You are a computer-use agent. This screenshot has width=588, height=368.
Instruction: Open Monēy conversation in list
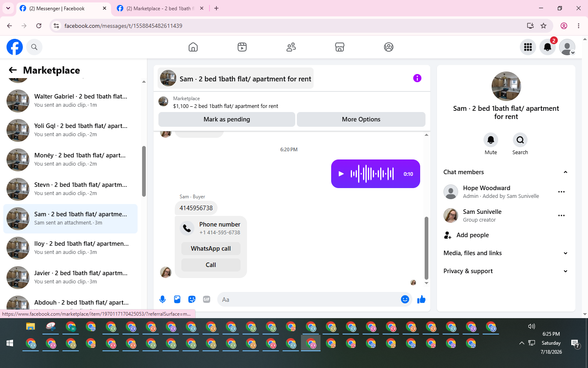point(70,159)
